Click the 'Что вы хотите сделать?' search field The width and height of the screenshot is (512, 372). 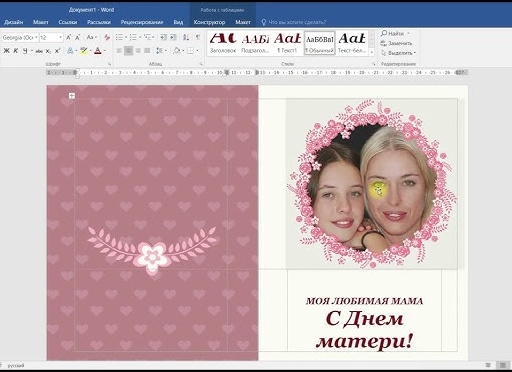297,22
